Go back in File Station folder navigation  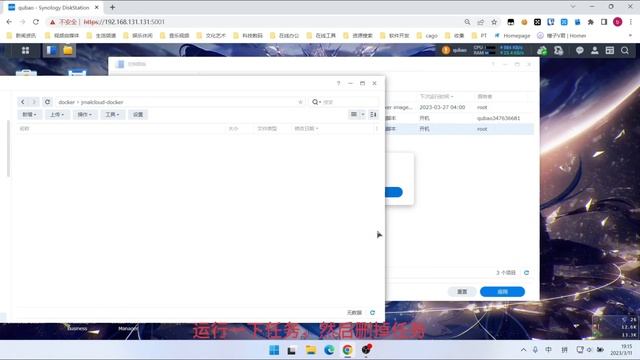pyautogui.click(x=23, y=102)
